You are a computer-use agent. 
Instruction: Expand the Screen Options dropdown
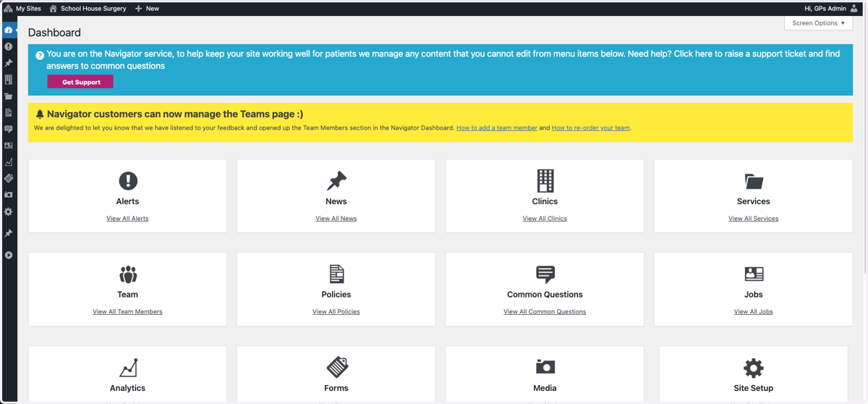(818, 23)
